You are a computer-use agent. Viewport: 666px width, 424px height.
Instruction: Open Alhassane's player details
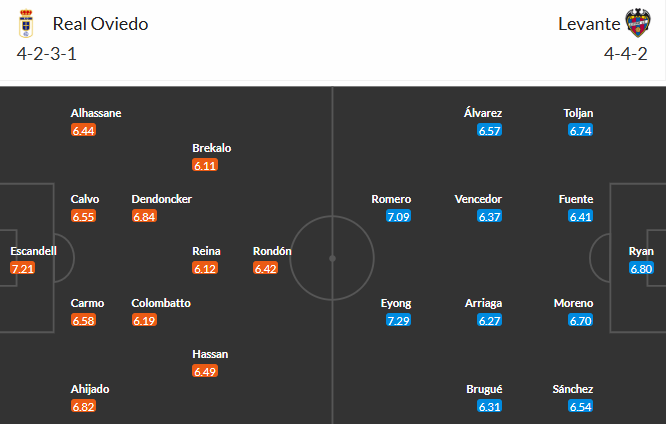click(x=96, y=113)
